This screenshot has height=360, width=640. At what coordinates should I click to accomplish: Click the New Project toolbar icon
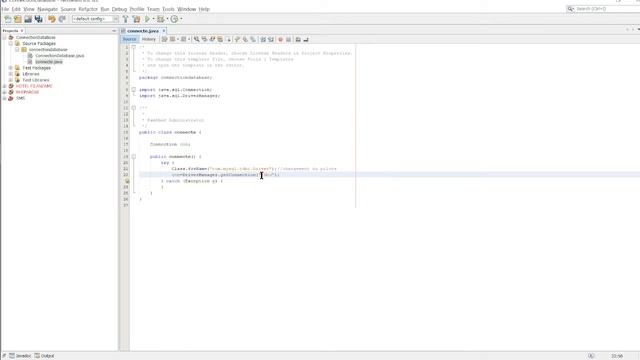pyautogui.click(x=18, y=19)
